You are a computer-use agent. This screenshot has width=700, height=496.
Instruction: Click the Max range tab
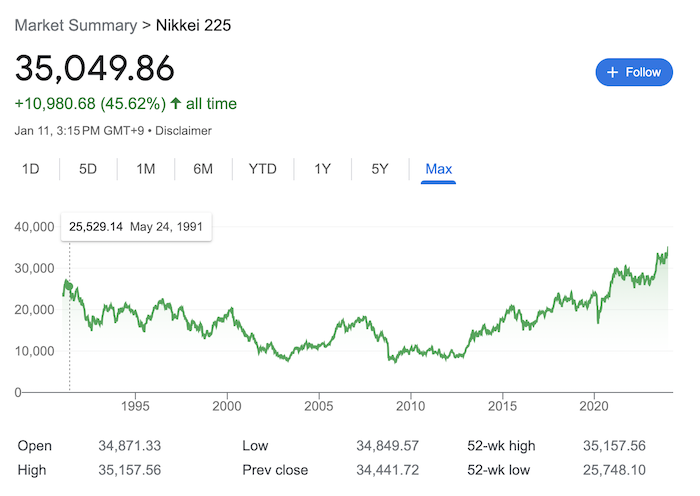pyautogui.click(x=438, y=169)
